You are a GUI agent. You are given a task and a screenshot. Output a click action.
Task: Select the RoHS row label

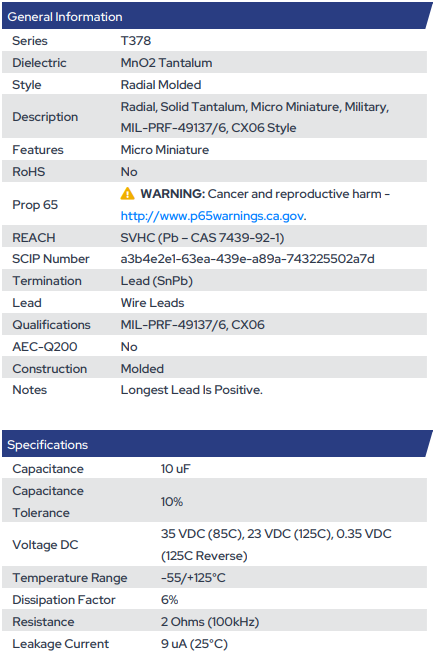tap(29, 172)
